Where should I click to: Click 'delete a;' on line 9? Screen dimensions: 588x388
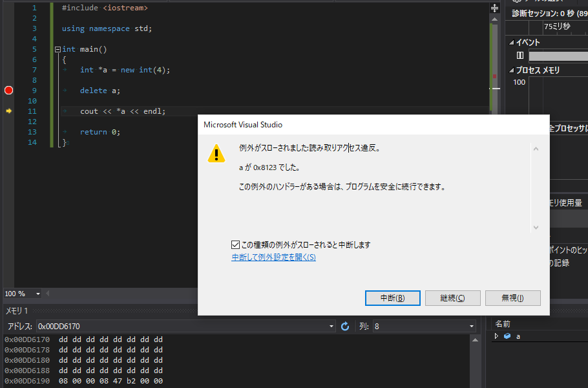point(100,91)
